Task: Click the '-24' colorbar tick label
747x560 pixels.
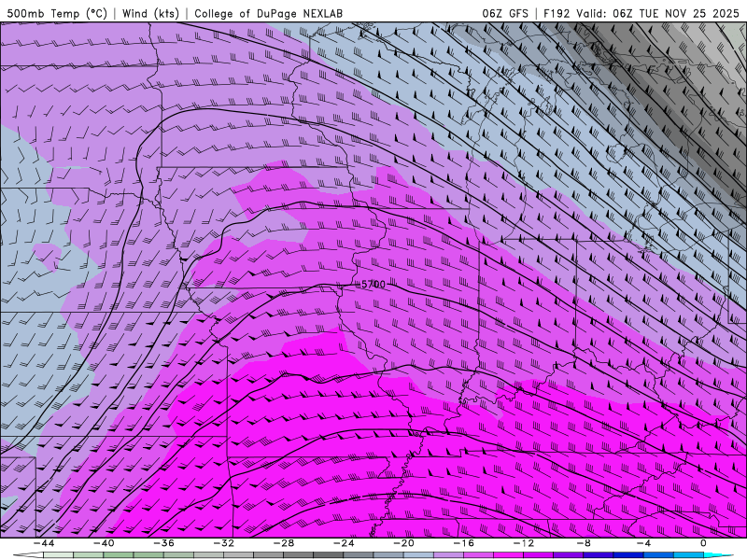Action: tap(344, 543)
